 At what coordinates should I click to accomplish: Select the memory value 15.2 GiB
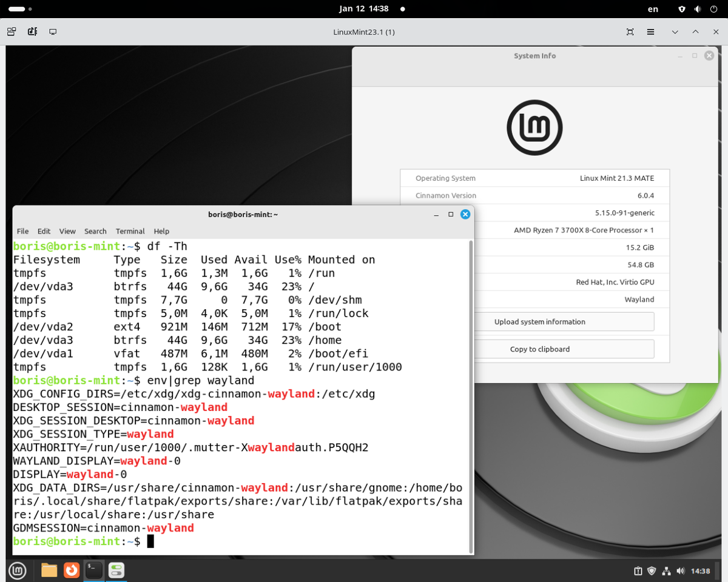(640, 247)
